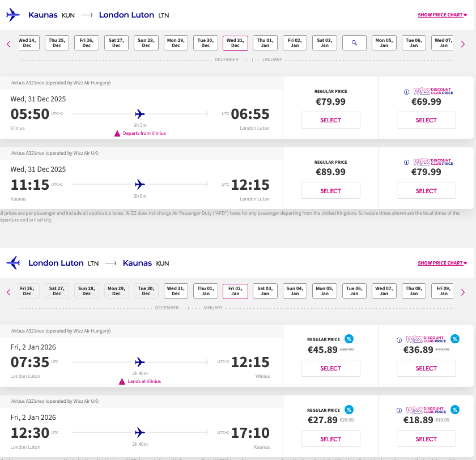Click info icon next to €36.89 Discount Club price
Viewport: 476px width, 460px height.
pos(399,340)
